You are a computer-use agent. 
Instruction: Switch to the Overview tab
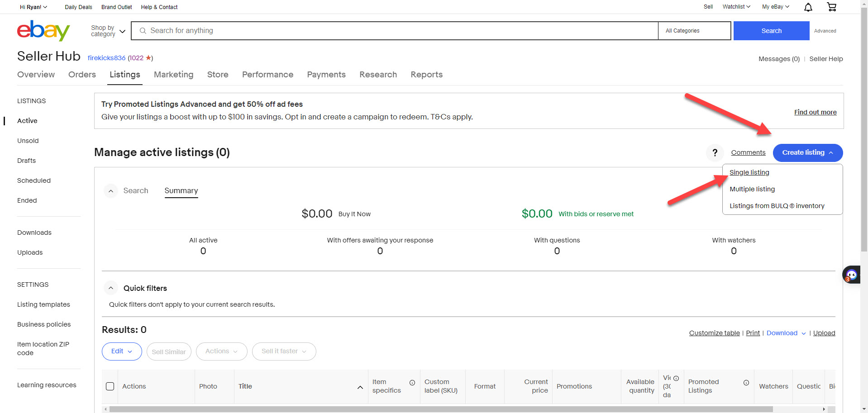coord(36,75)
